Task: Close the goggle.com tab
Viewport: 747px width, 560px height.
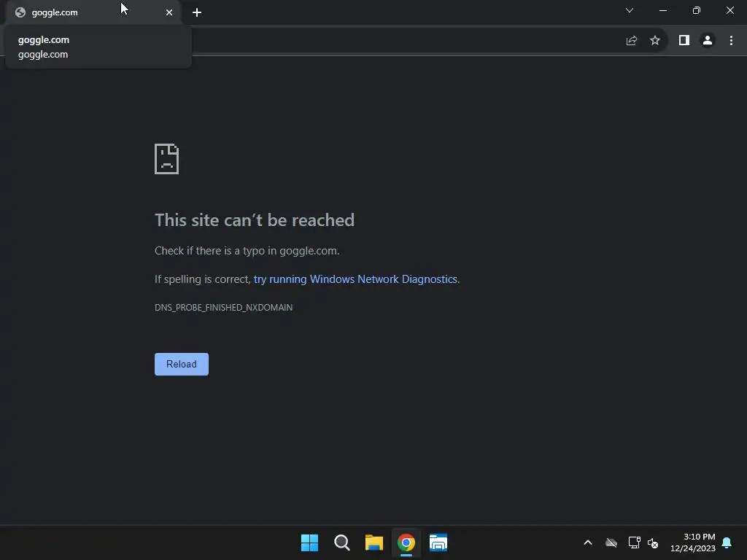Action: click(169, 12)
